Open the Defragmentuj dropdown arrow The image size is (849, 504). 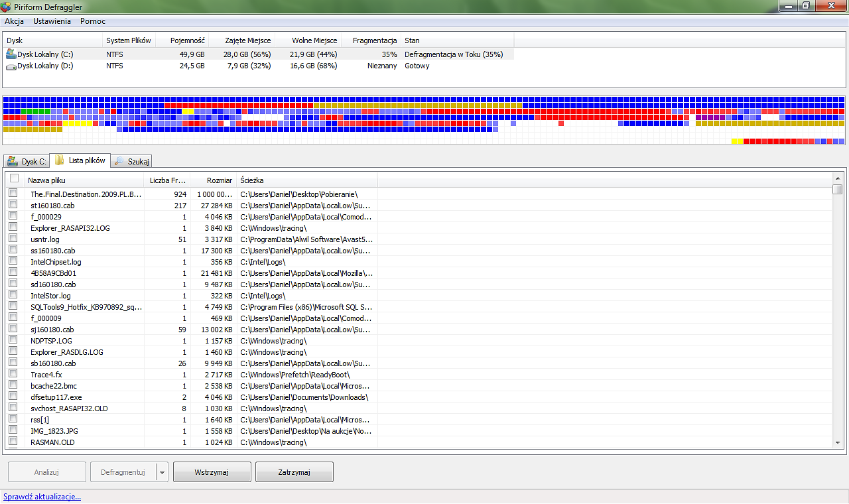(162, 472)
